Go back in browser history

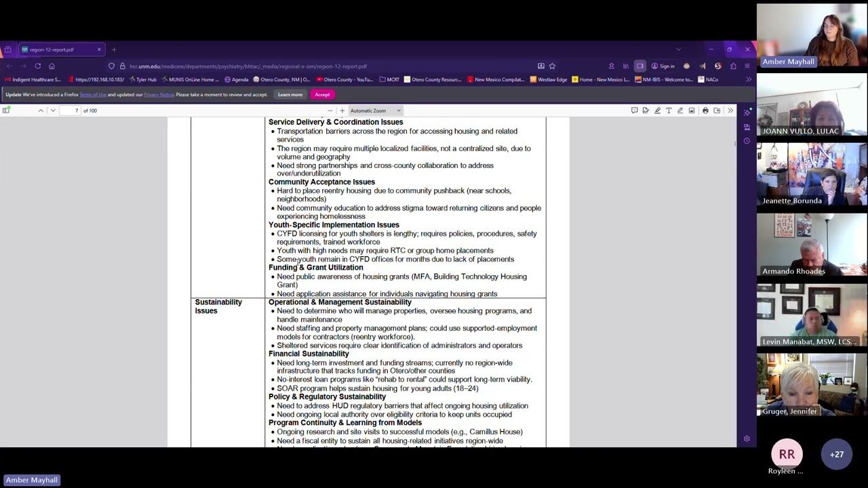tap(9, 66)
